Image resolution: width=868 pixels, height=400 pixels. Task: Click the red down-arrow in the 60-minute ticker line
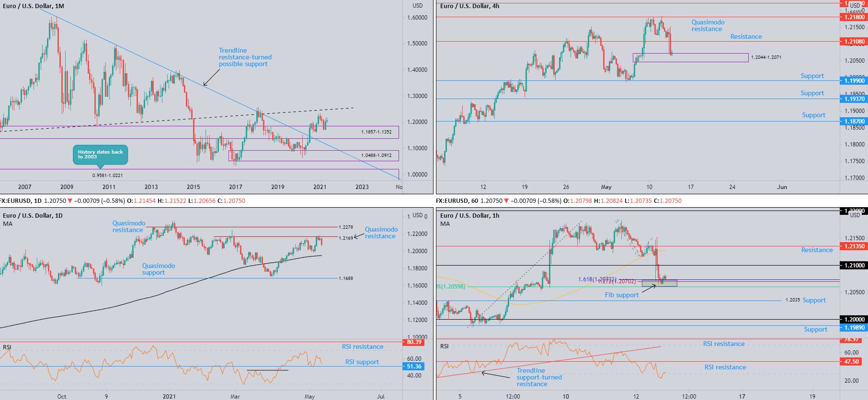click(x=506, y=201)
